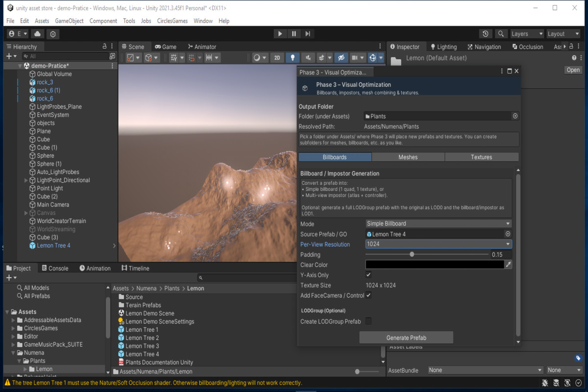Open scene context options icon beside Hierarchy search

pos(113,56)
